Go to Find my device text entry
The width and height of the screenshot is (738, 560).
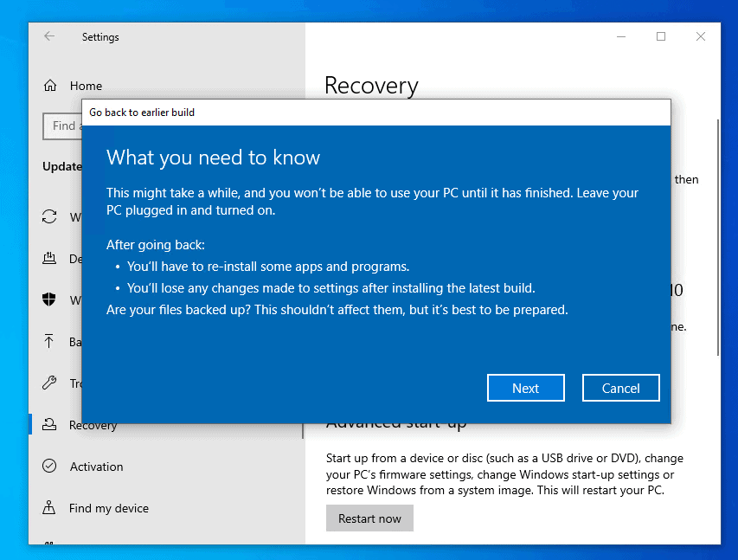click(x=108, y=508)
